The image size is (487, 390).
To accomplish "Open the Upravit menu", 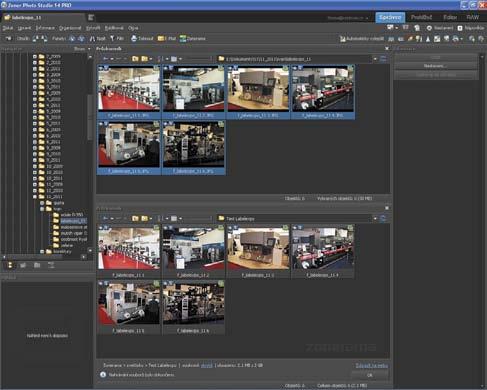I will click(24, 28).
